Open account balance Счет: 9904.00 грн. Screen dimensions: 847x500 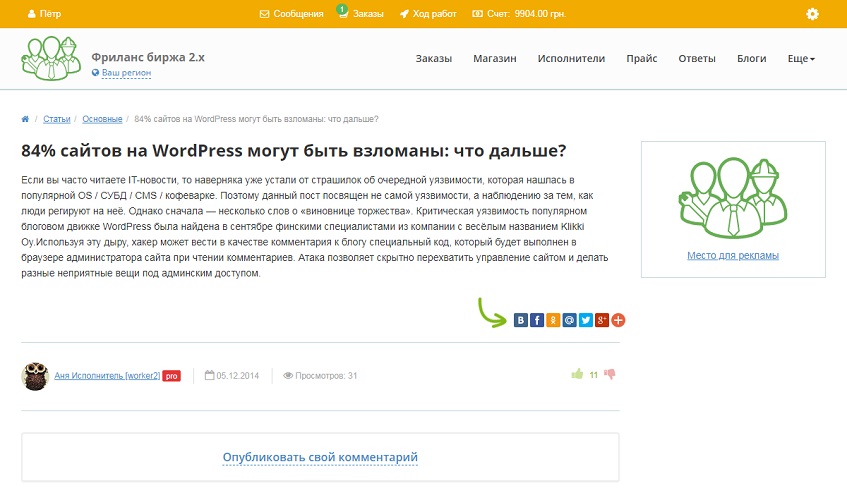519,14
